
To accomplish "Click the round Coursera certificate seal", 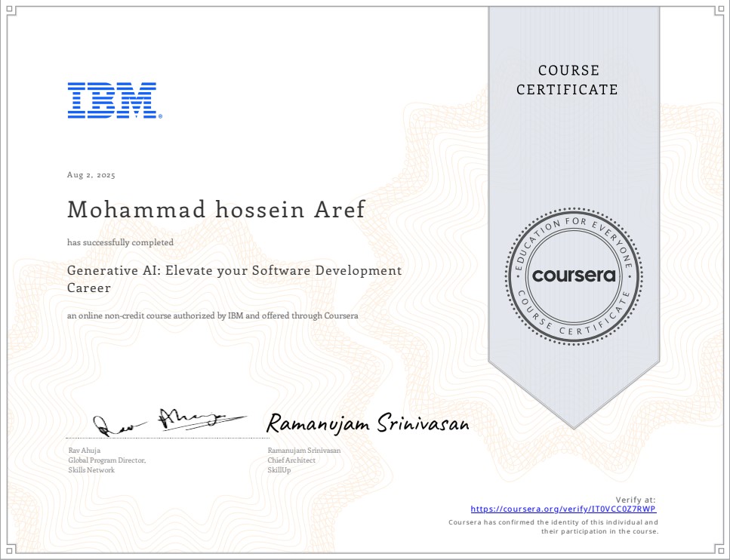I will click(574, 275).
